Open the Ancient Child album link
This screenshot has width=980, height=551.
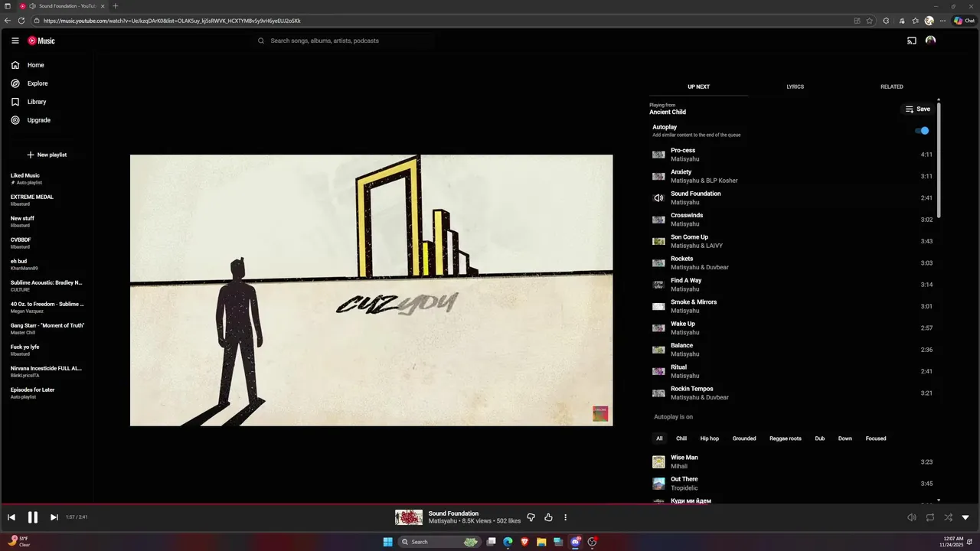[x=668, y=112]
